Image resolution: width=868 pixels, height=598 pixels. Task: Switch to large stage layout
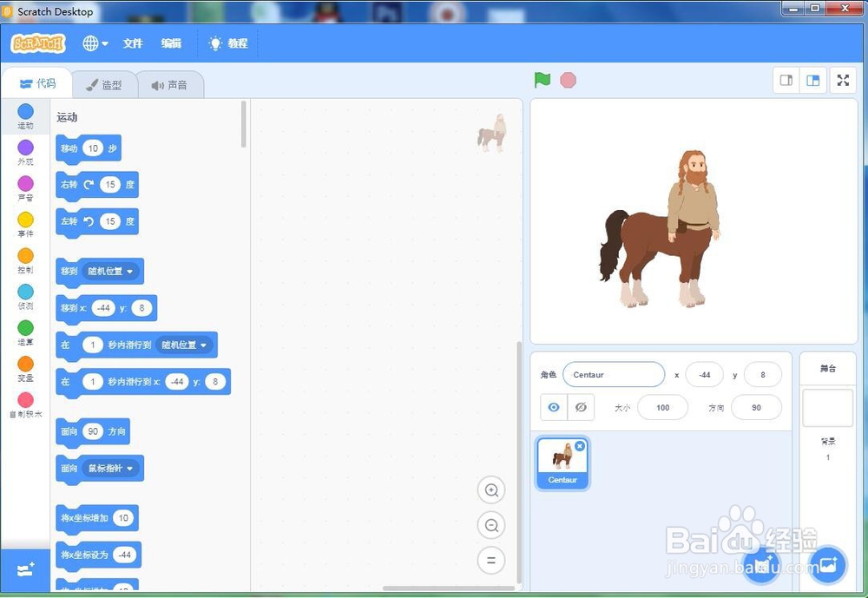(813, 81)
